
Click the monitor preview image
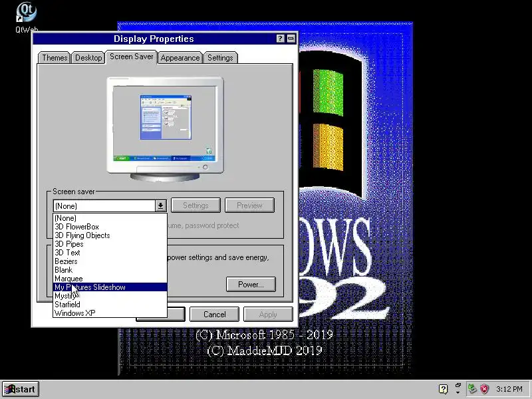tap(165, 128)
